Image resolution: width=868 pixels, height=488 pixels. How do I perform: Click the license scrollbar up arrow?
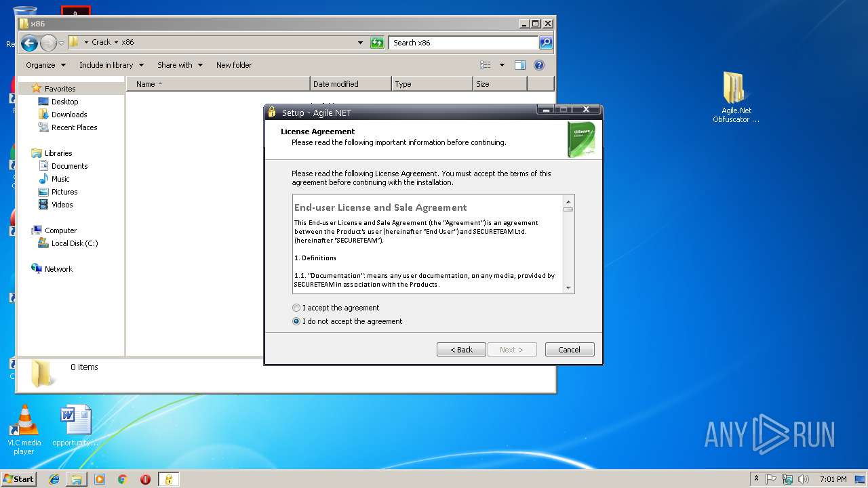click(x=568, y=201)
